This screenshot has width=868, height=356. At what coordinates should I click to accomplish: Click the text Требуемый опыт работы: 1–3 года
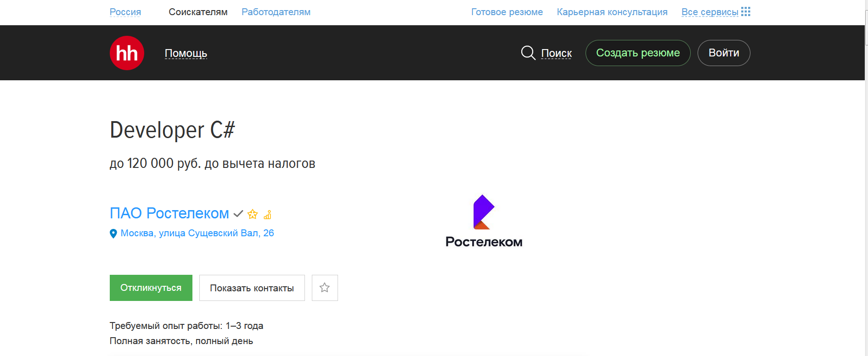pyautogui.click(x=186, y=326)
